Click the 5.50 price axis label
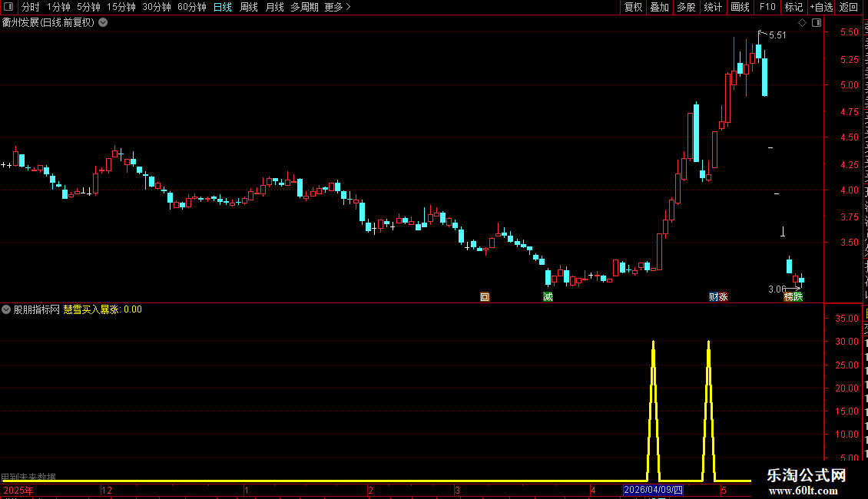The image size is (868, 499). (849, 32)
